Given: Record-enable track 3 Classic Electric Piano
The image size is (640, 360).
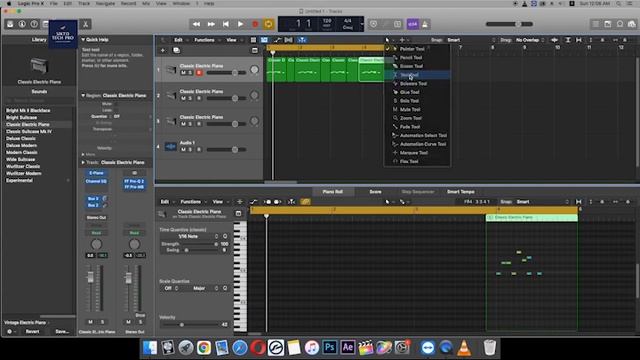Looking at the screenshot, I should tap(199, 124).
